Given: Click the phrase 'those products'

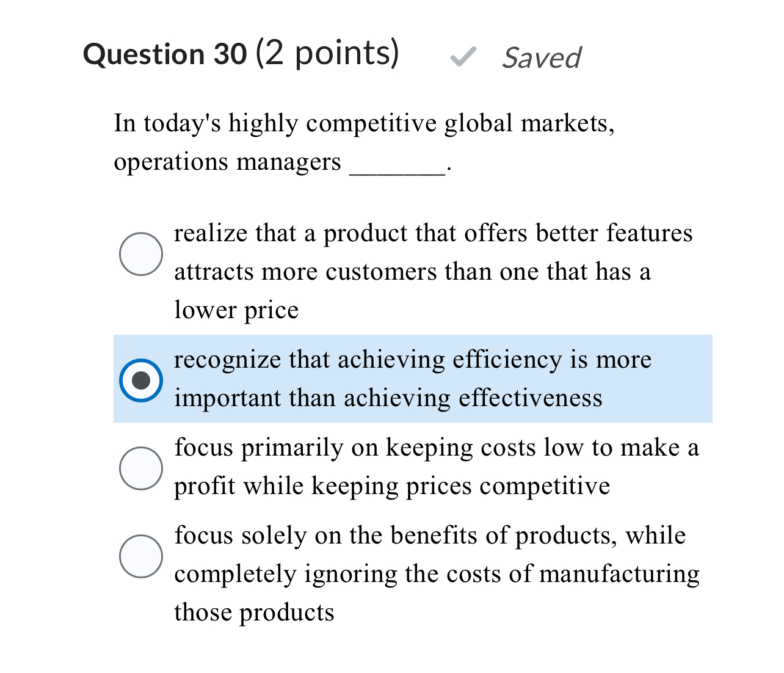Looking at the screenshot, I should pos(254,612).
